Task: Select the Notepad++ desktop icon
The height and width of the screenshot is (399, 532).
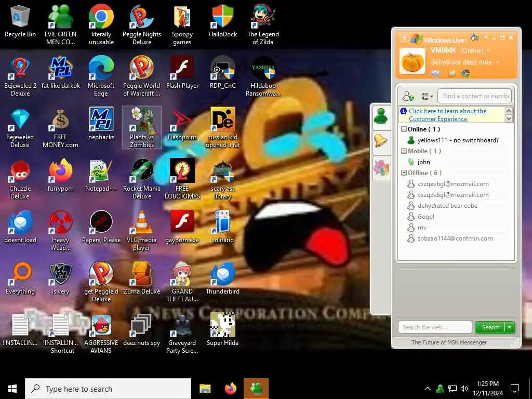Action: (x=101, y=177)
